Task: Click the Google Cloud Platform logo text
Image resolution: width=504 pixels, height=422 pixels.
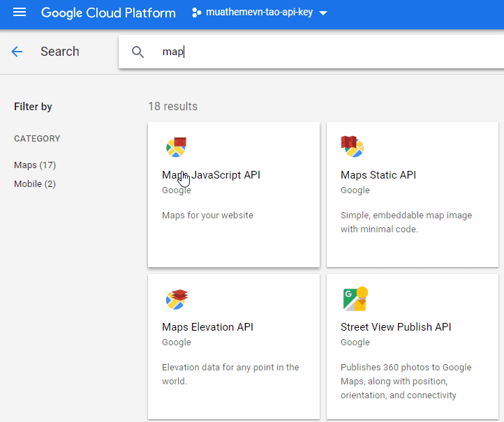Action: [x=108, y=13]
